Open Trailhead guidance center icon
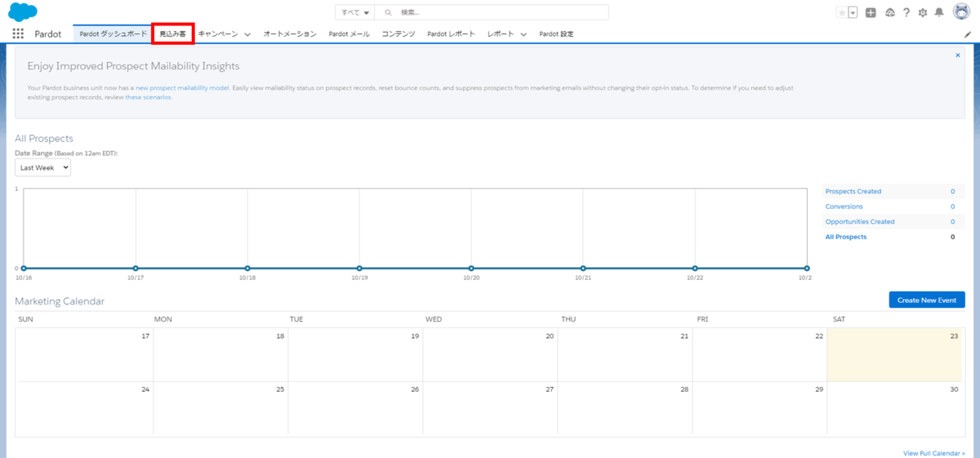 [889, 12]
